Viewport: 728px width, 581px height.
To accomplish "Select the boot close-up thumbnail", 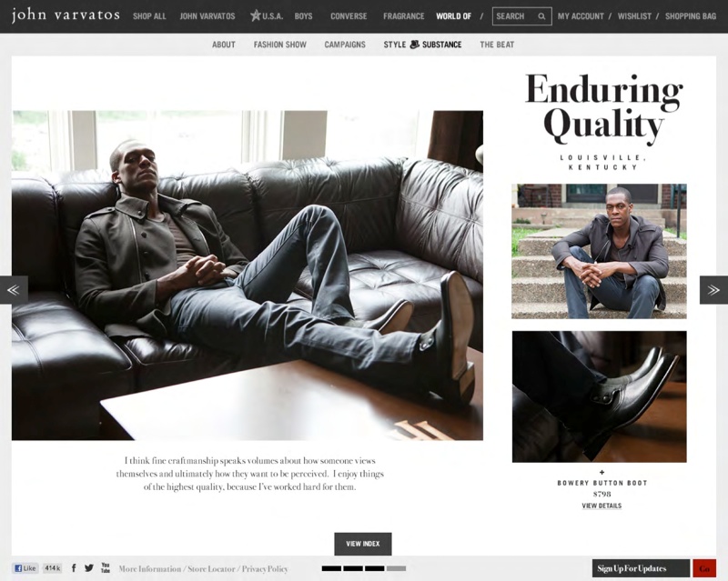I will click(x=599, y=396).
